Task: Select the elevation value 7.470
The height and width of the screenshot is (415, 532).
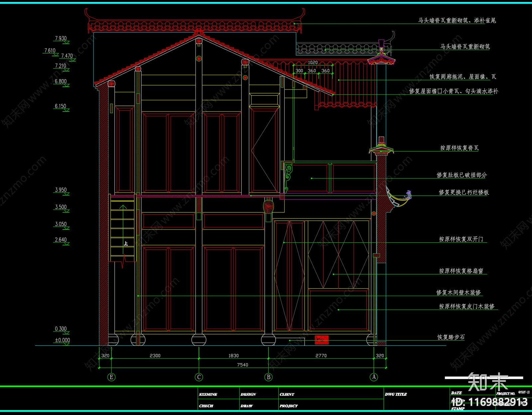Action: (67, 56)
